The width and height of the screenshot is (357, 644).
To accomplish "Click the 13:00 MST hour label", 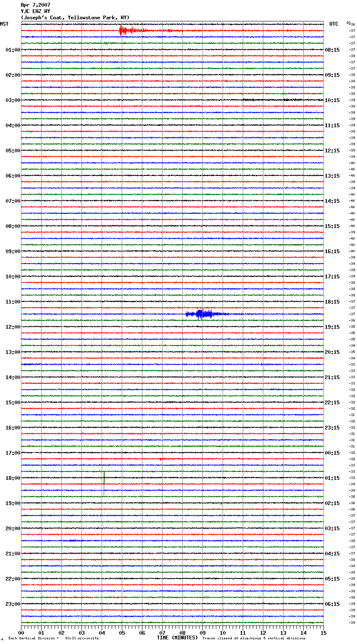I will tap(13, 352).
